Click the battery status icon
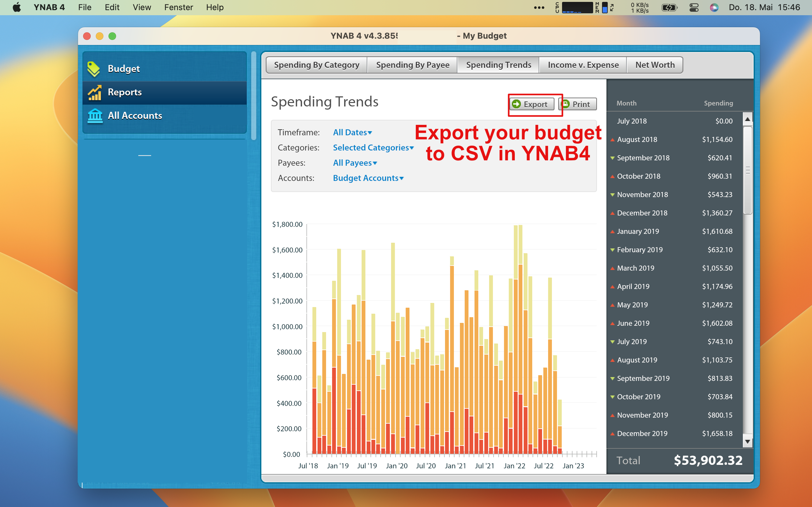The image size is (812, 507). [669, 7]
